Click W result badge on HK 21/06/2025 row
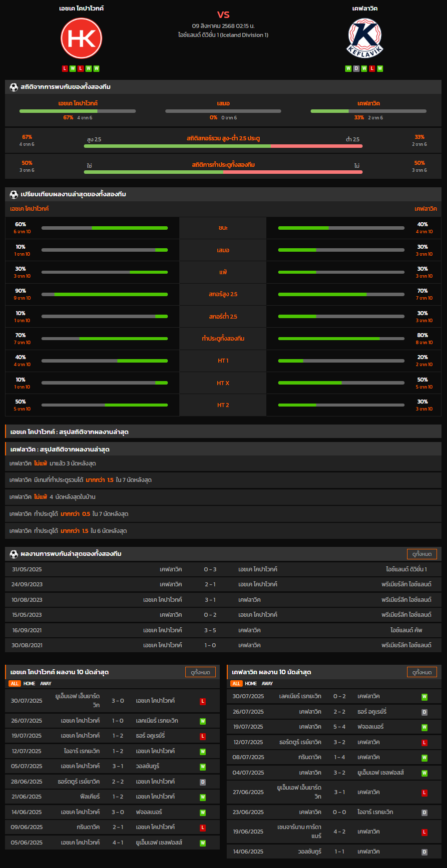Screen dimensions: 447x868 [203, 797]
